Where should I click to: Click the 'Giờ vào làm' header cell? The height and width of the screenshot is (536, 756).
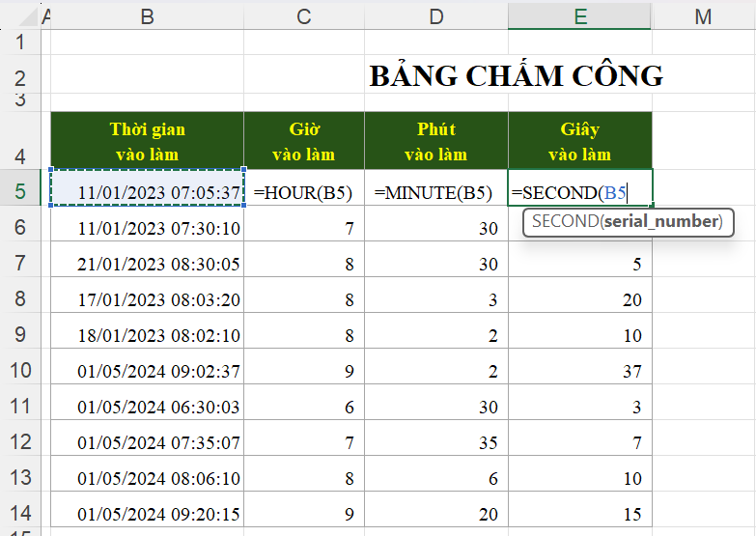click(303, 141)
